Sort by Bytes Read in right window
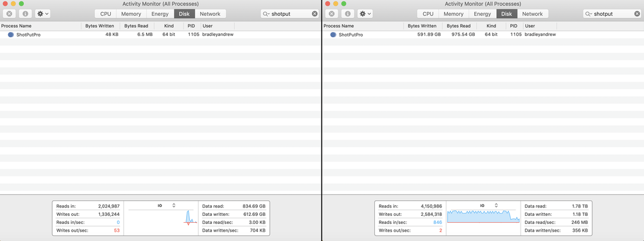 [459, 26]
